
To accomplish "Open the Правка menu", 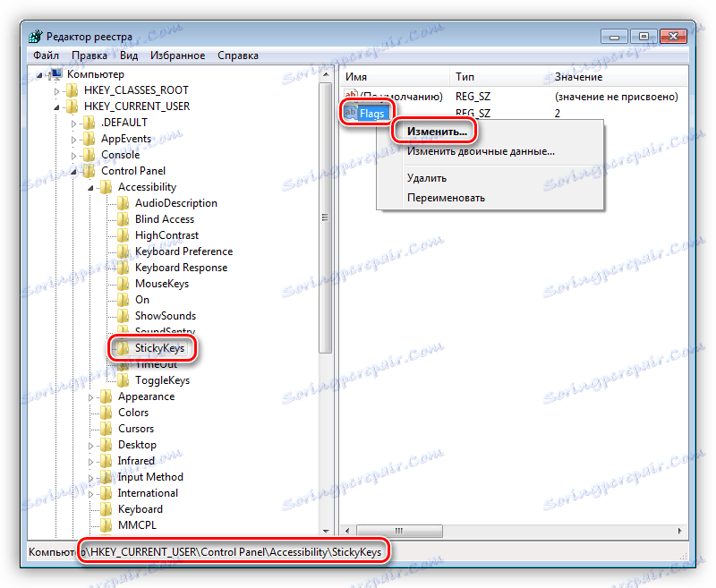I will coord(89,55).
